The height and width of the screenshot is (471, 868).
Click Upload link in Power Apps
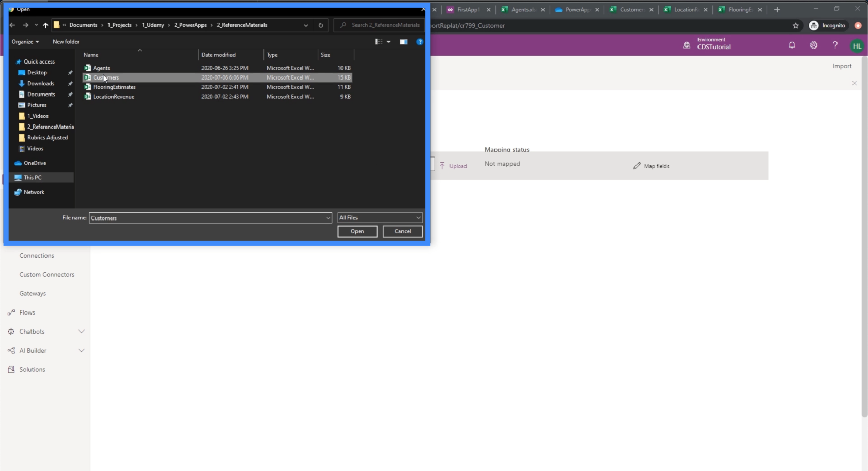(x=453, y=166)
